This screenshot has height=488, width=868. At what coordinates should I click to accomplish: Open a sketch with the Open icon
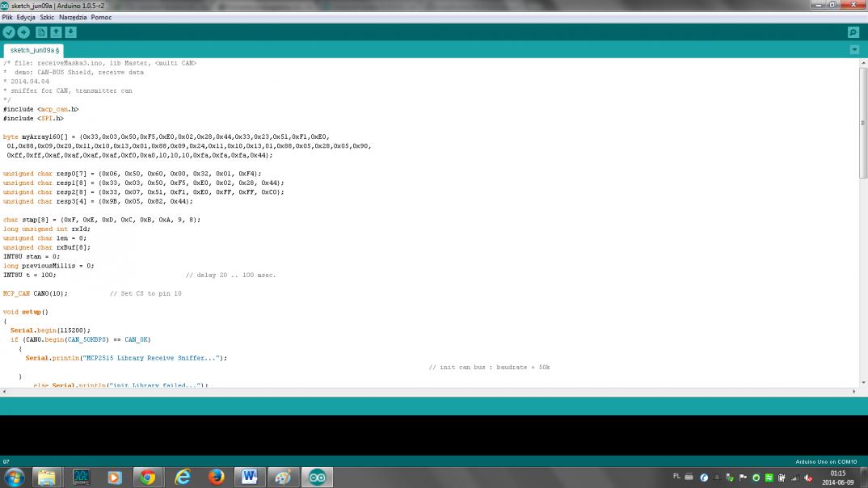56,32
